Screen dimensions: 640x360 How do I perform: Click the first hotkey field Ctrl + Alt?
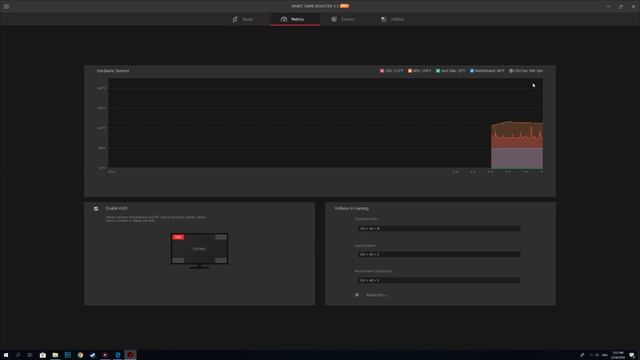point(439,229)
